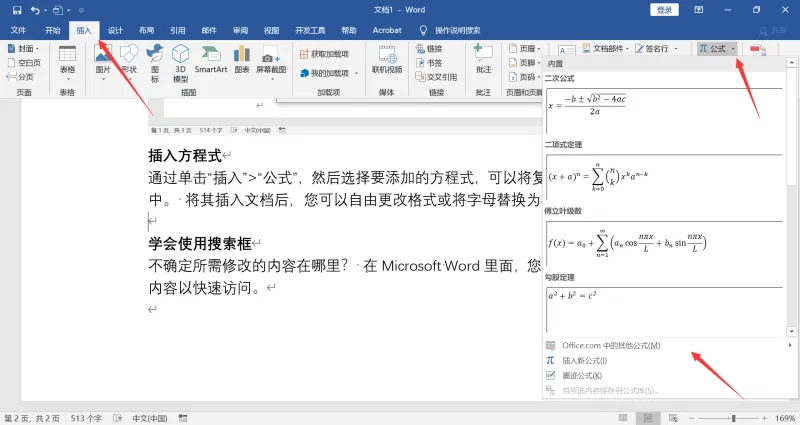This screenshot has height=425, width=800.
Task: Click the language 中文(中国) in status bar
Action: point(149,418)
